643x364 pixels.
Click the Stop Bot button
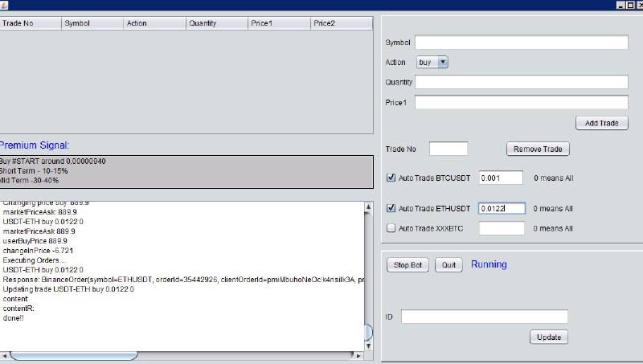(x=408, y=265)
